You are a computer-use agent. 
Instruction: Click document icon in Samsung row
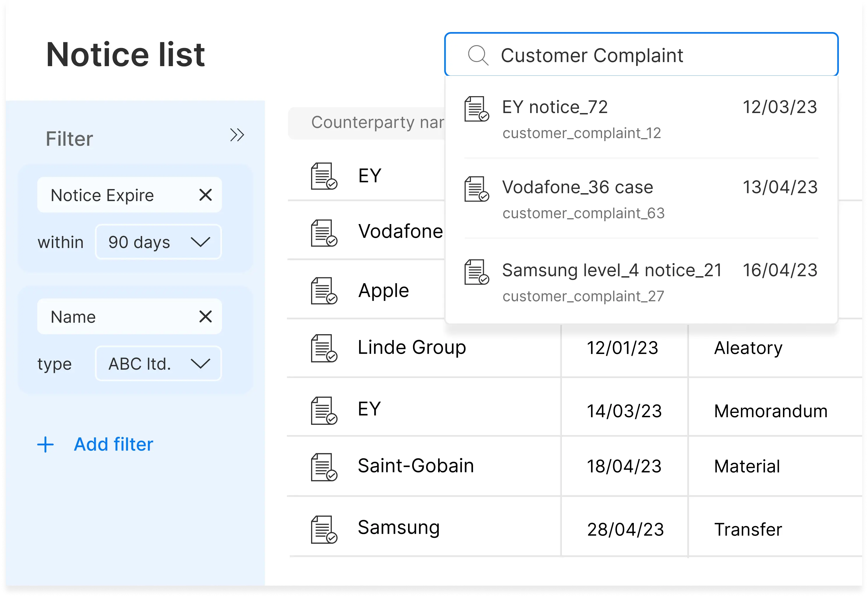[324, 529]
